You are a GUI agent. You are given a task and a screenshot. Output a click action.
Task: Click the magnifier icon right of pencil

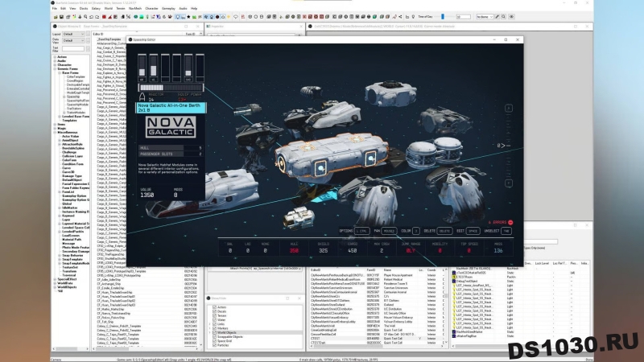click(x=503, y=17)
